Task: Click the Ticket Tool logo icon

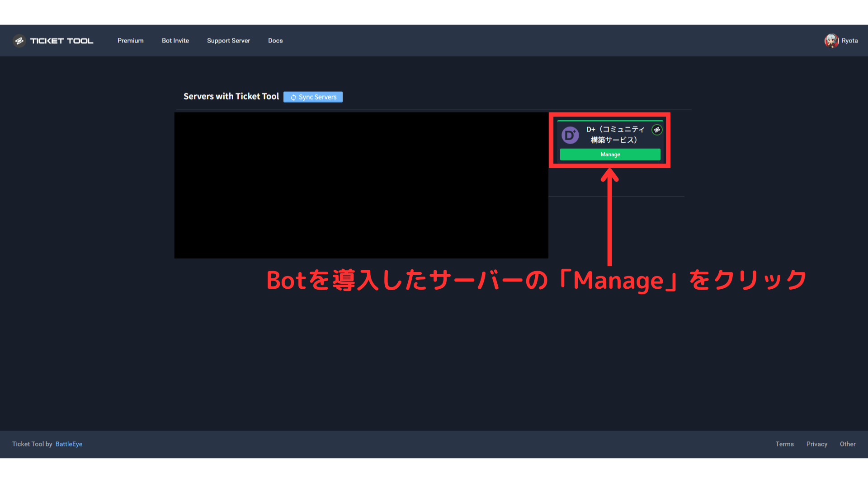Action: [19, 41]
